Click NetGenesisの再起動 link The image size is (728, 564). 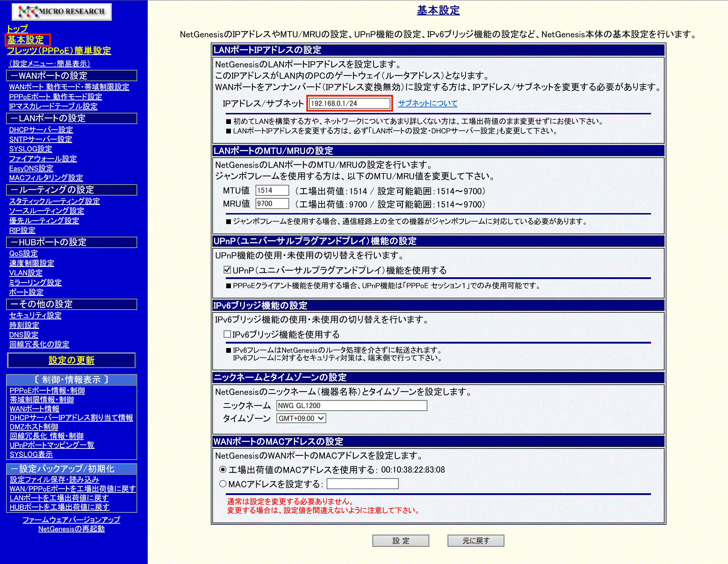point(71,529)
